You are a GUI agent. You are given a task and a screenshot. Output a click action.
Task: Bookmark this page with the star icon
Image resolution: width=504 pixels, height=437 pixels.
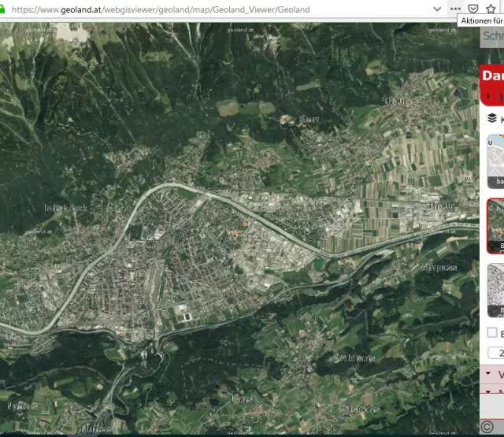[491, 9]
